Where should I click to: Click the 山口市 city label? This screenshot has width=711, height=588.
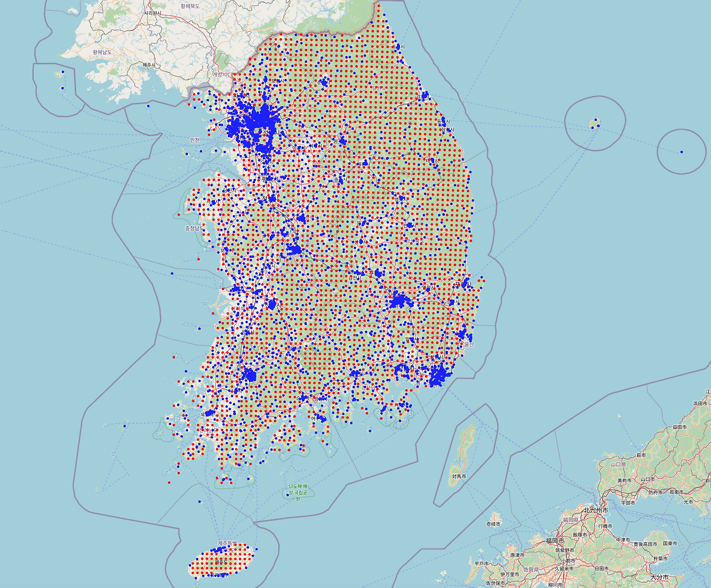[x=647, y=479]
